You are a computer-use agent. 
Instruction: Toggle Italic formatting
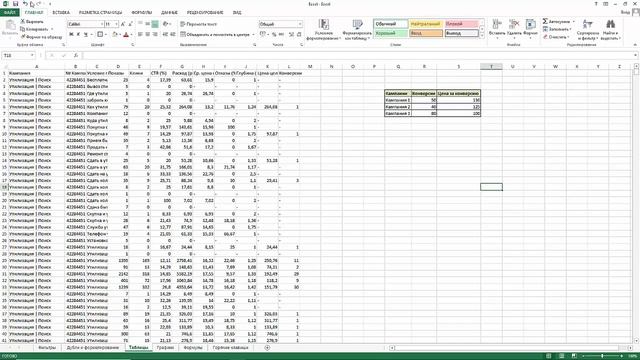(78, 35)
